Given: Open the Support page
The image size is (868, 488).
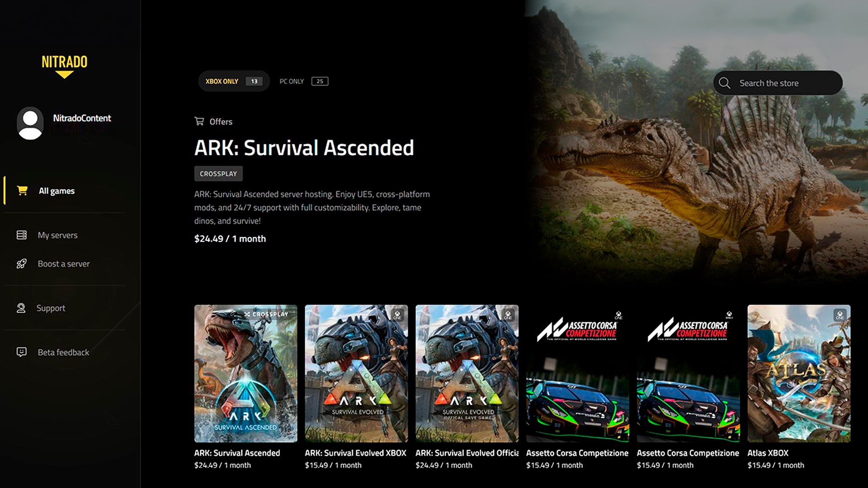Looking at the screenshot, I should (51, 308).
